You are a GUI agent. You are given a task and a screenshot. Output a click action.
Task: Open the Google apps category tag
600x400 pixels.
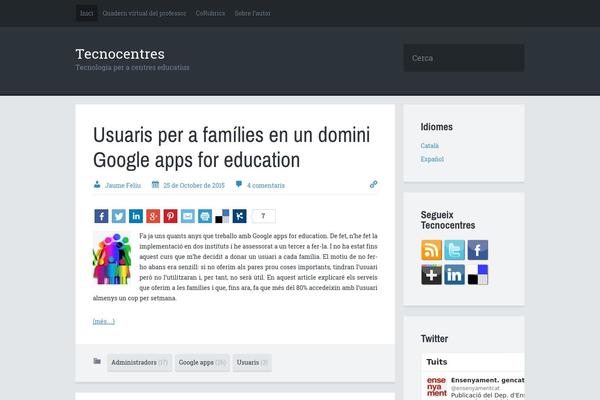tap(202, 362)
